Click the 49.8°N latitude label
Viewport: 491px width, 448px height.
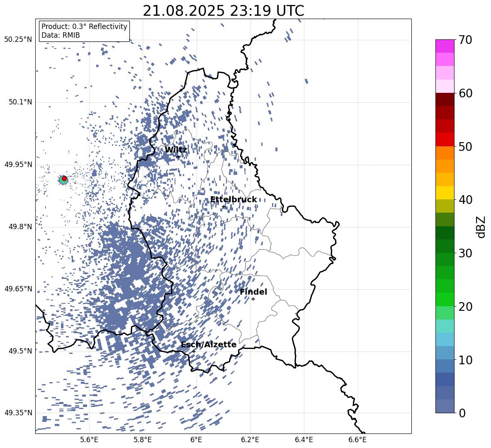(x=21, y=227)
